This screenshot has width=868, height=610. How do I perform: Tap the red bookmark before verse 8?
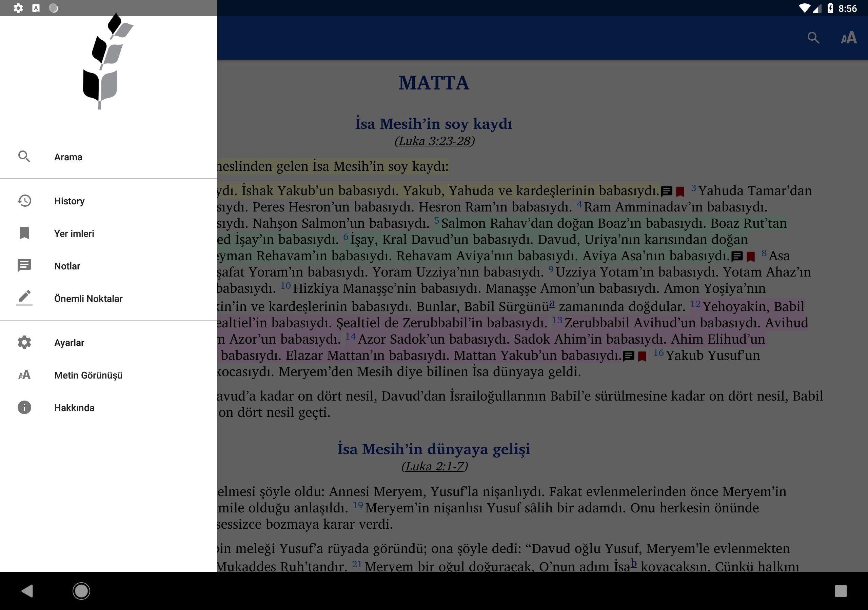tap(751, 257)
